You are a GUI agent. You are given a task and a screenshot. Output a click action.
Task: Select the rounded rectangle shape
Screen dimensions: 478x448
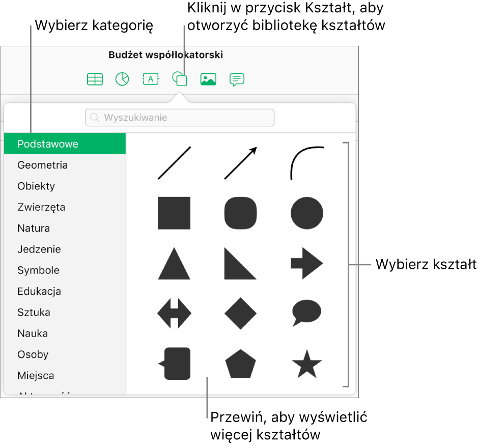point(240,213)
